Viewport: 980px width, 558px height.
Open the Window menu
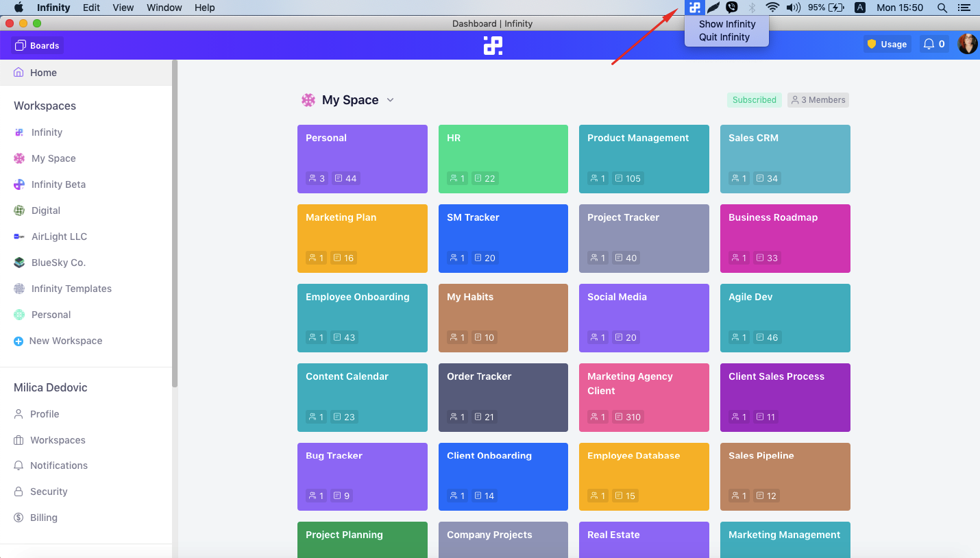[x=164, y=8]
